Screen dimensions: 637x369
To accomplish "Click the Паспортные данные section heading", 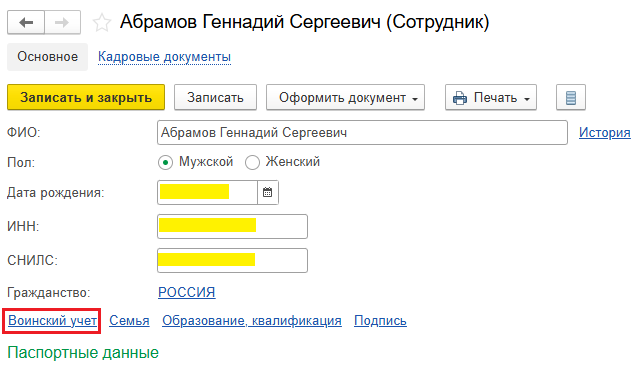I will click(83, 353).
